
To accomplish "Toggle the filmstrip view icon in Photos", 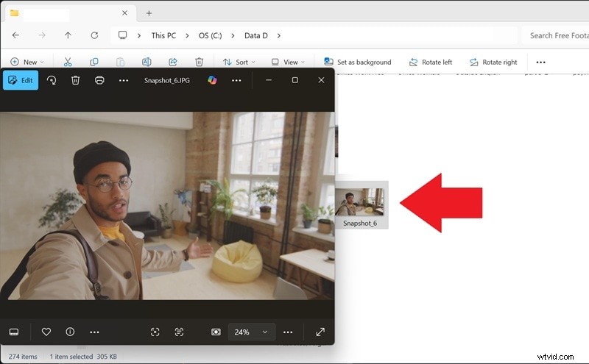I will [x=13, y=332].
